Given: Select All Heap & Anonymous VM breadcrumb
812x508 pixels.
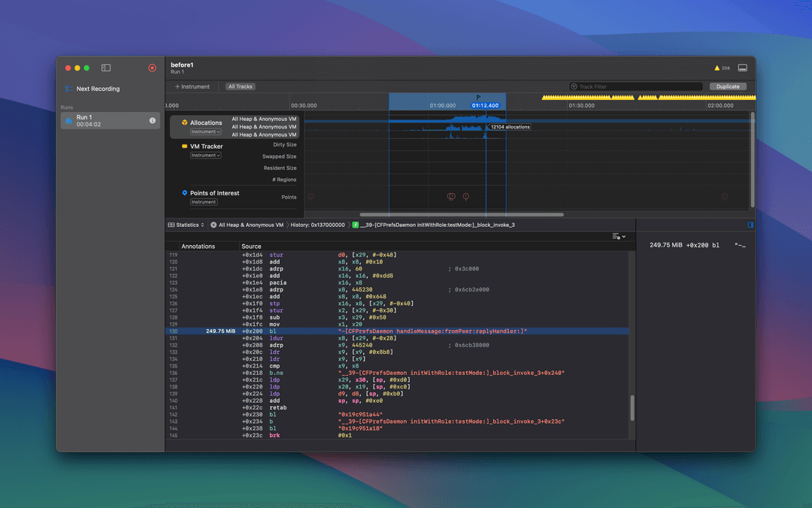Looking at the screenshot, I should [x=247, y=225].
